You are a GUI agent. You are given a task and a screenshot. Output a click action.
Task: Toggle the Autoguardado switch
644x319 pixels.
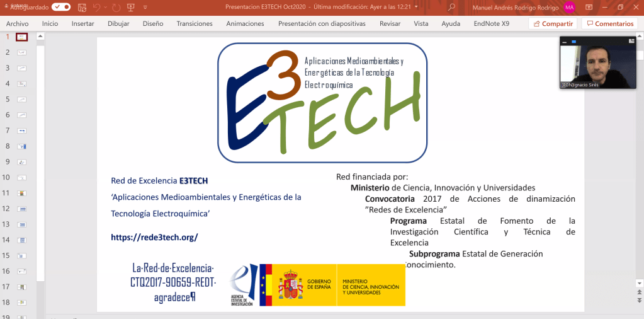pyautogui.click(x=61, y=7)
